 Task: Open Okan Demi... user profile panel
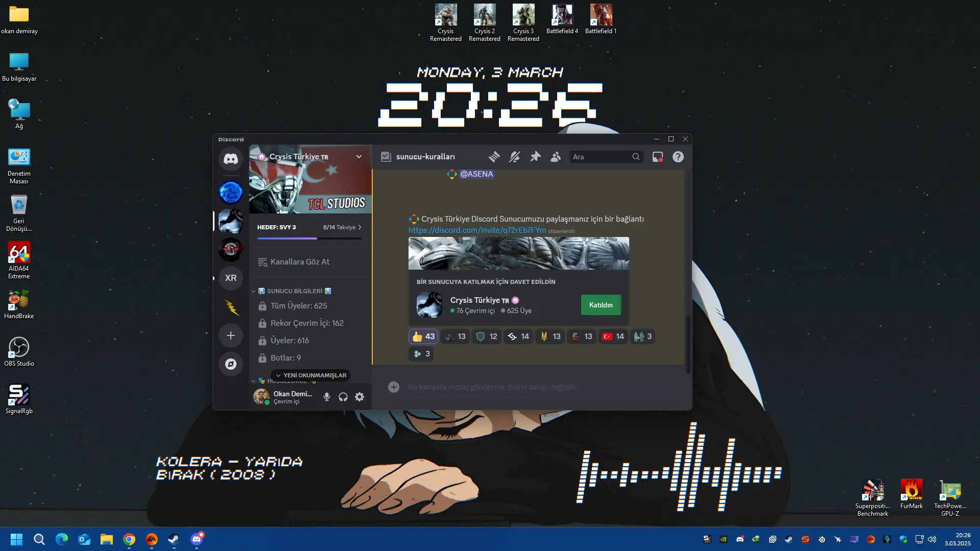[284, 397]
